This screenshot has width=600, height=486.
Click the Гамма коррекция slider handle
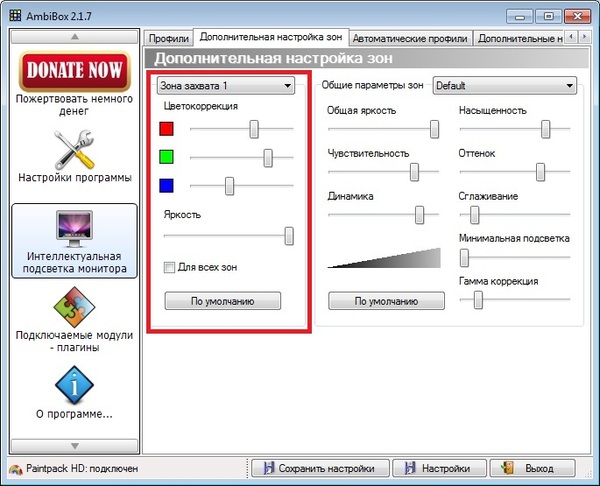[478, 300]
